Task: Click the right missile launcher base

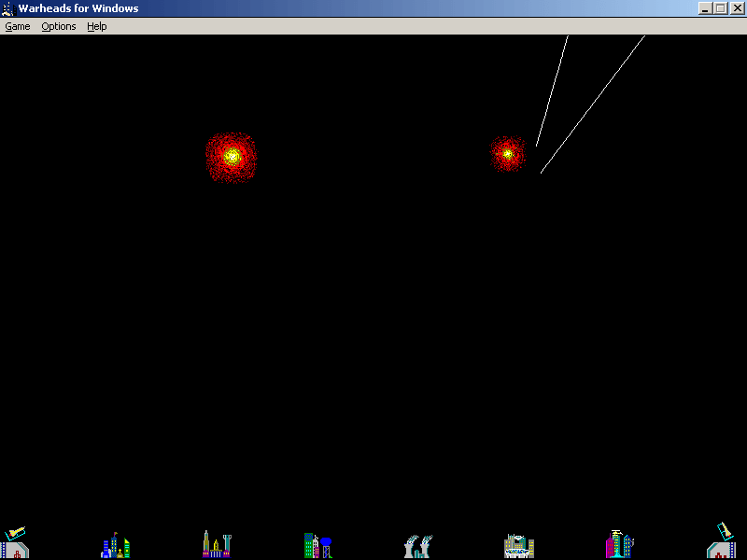Action: pyautogui.click(x=722, y=541)
